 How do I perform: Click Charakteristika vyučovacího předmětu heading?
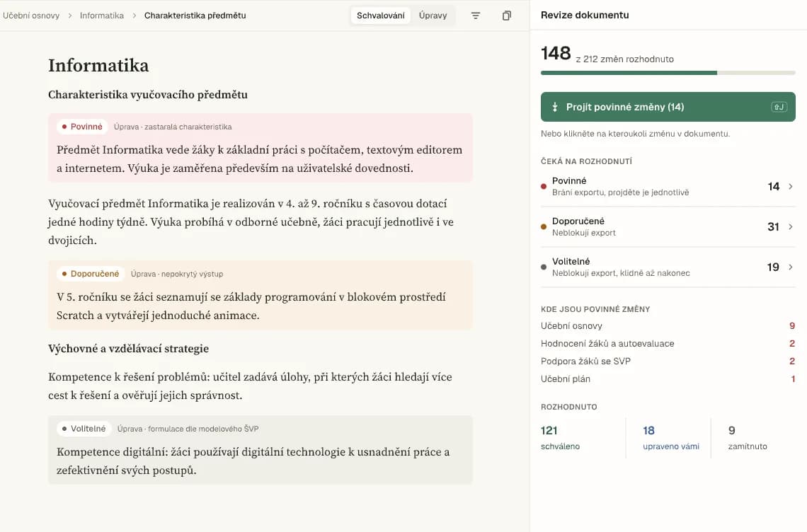pos(148,95)
